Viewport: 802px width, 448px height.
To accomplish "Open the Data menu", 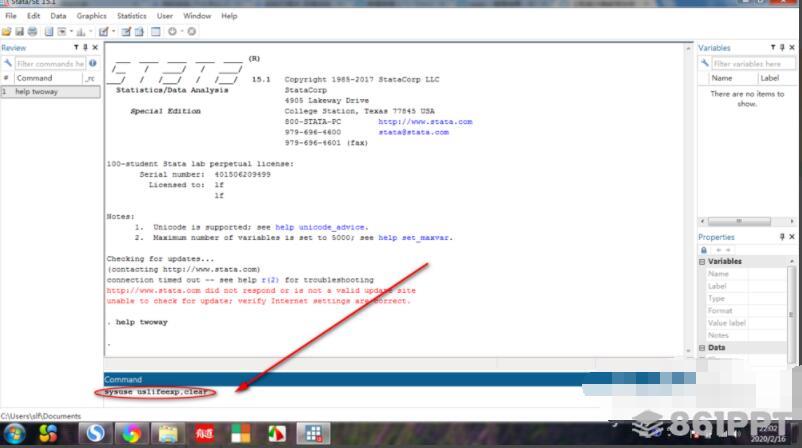I will coord(58,16).
